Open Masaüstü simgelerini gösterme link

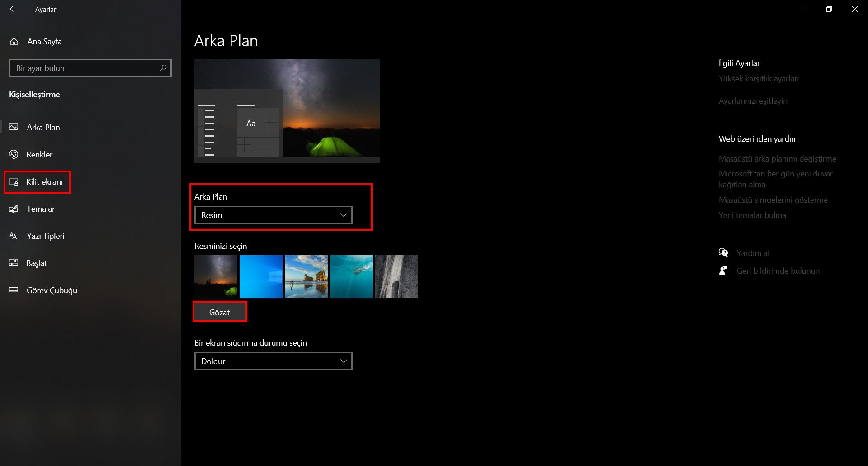tap(774, 200)
